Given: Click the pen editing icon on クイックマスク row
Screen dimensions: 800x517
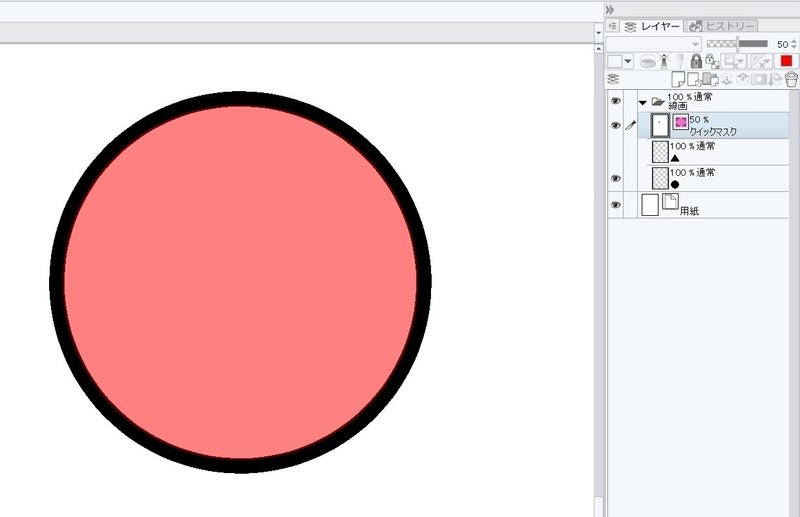Looking at the screenshot, I should click(x=631, y=125).
